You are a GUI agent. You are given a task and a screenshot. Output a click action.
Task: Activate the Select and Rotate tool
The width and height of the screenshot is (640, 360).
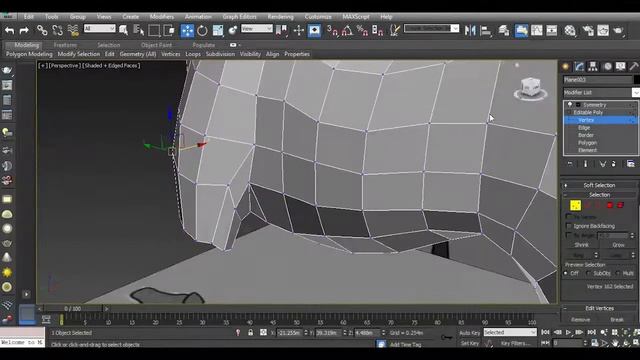[x=202, y=30]
